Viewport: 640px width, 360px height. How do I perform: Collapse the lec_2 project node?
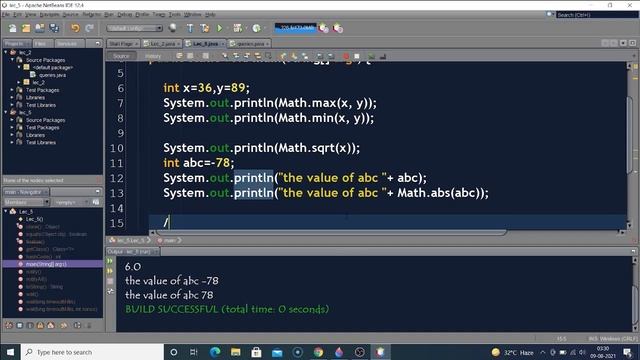click(x=6, y=52)
